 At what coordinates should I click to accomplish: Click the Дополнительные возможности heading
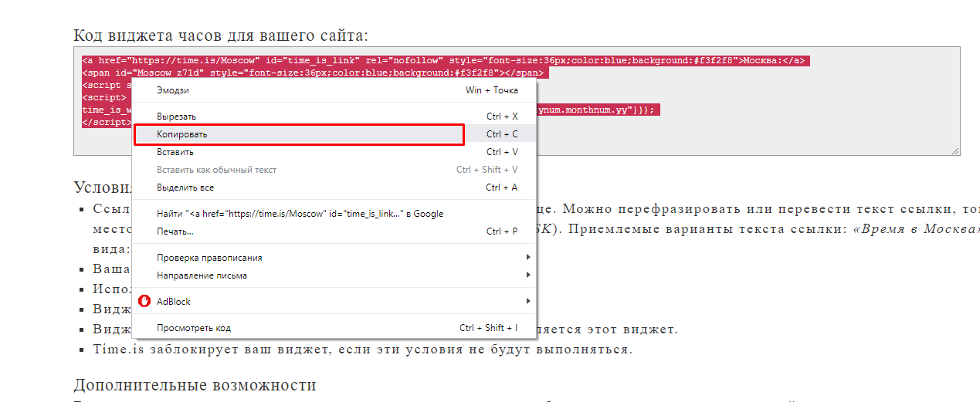195,385
